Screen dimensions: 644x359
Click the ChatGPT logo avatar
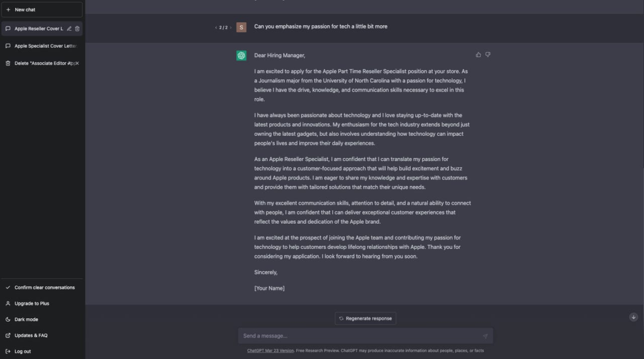pyautogui.click(x=241, y=55)
